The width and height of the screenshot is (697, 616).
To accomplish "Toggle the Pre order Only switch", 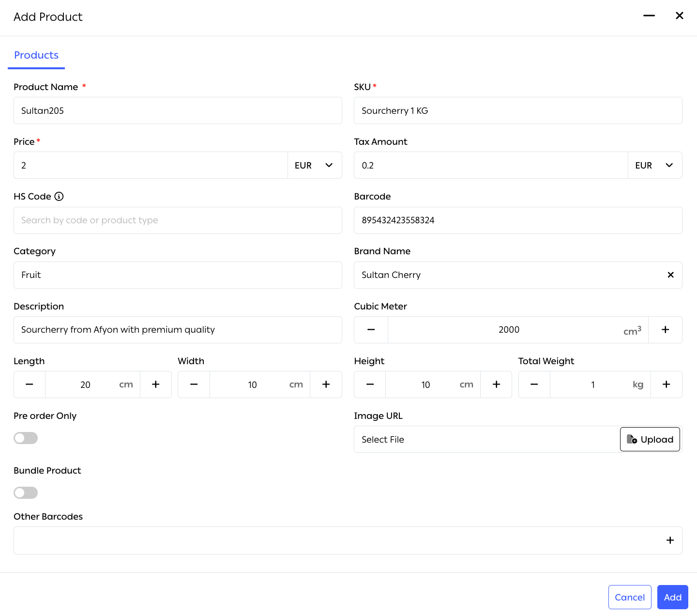I will click(26, 438).
